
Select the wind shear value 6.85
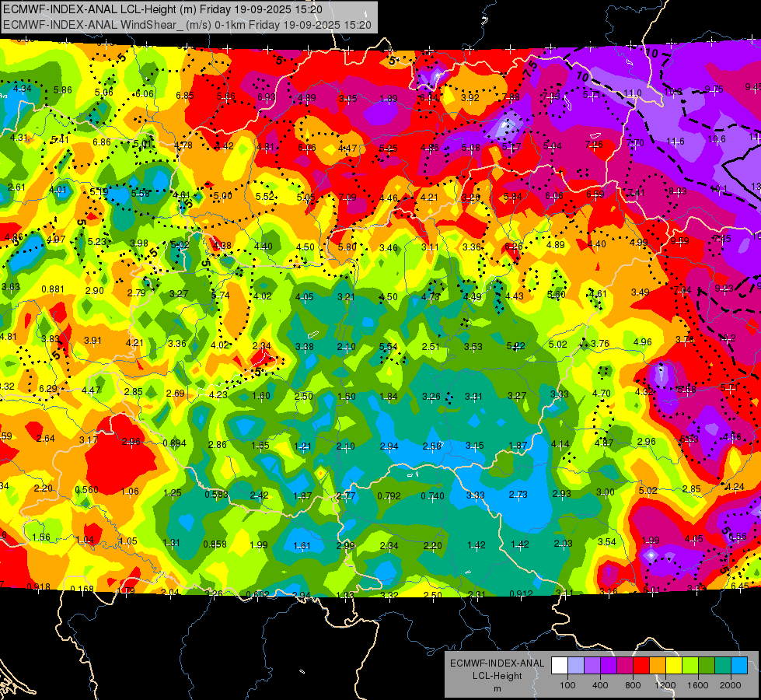click(x=185, y=96)
